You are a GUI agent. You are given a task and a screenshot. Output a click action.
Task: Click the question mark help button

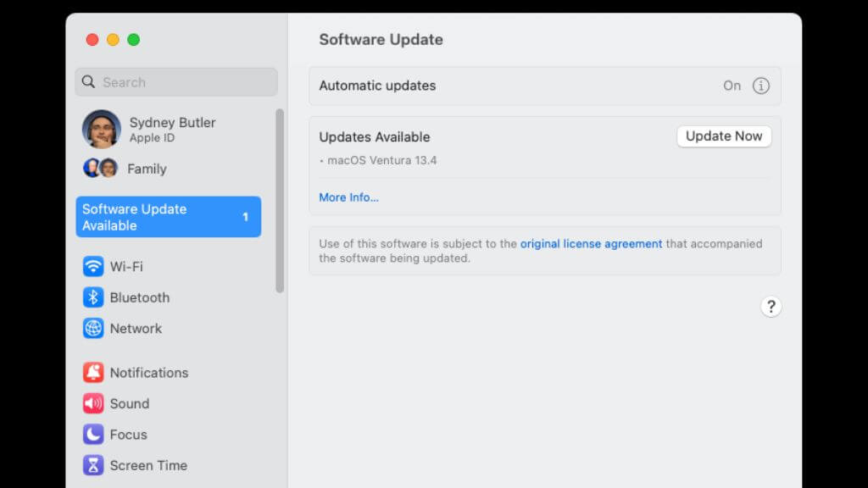771,307
